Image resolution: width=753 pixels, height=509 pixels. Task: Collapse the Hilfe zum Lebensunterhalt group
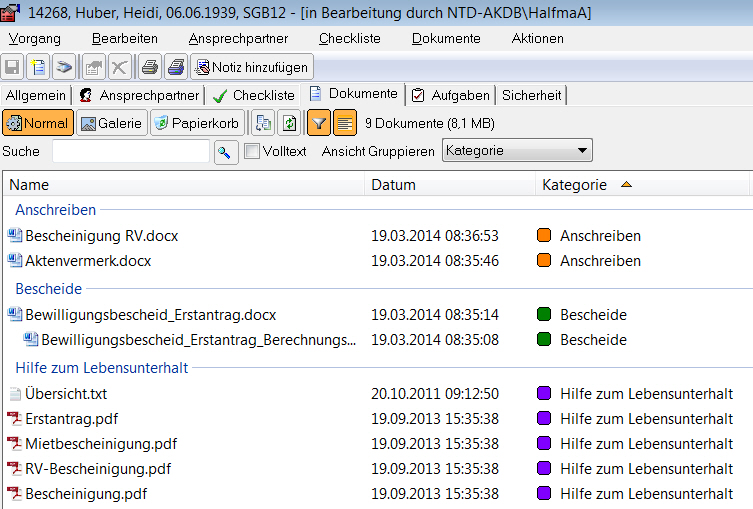(101, 368)
